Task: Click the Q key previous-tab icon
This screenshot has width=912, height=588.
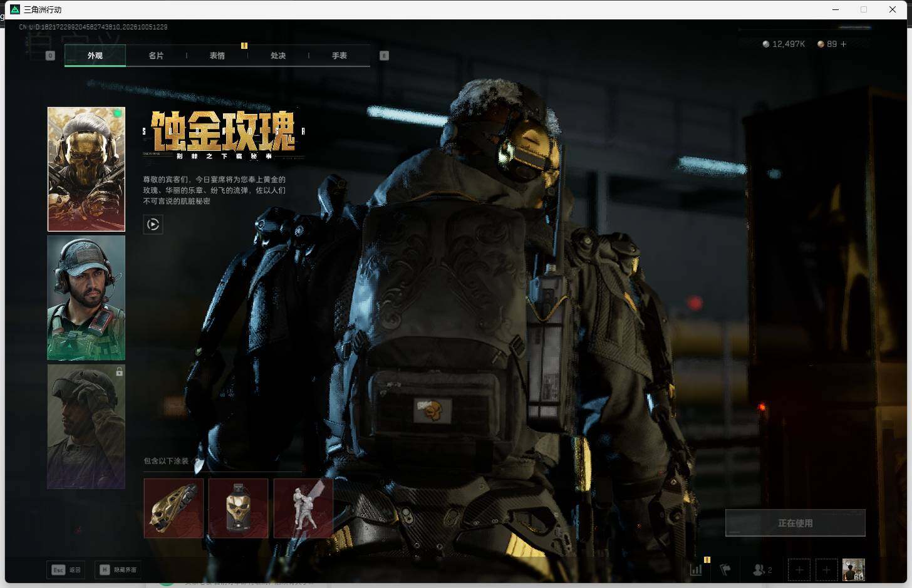Action: point(51,56)
